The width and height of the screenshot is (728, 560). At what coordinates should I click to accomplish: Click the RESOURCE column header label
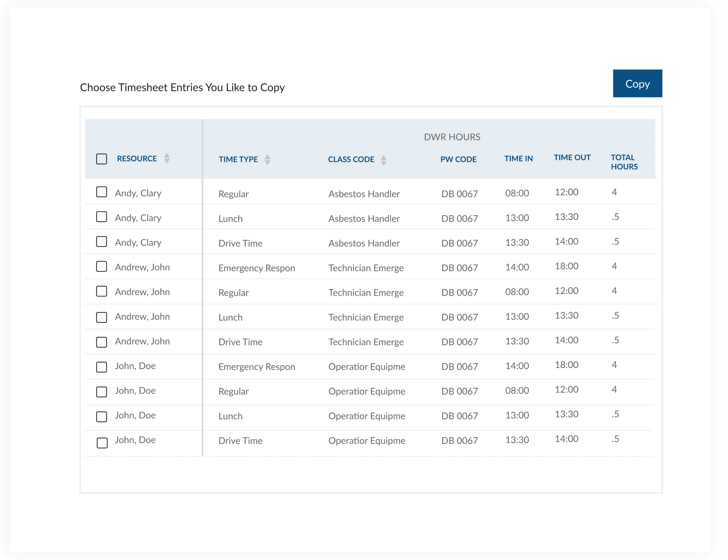[136, 159]
